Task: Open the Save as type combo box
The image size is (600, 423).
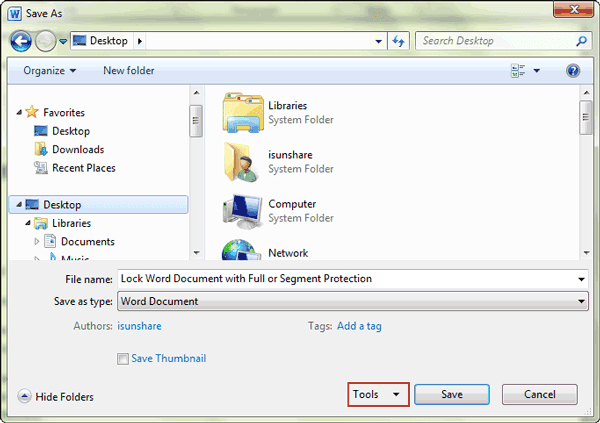Action: click(352, 301)
